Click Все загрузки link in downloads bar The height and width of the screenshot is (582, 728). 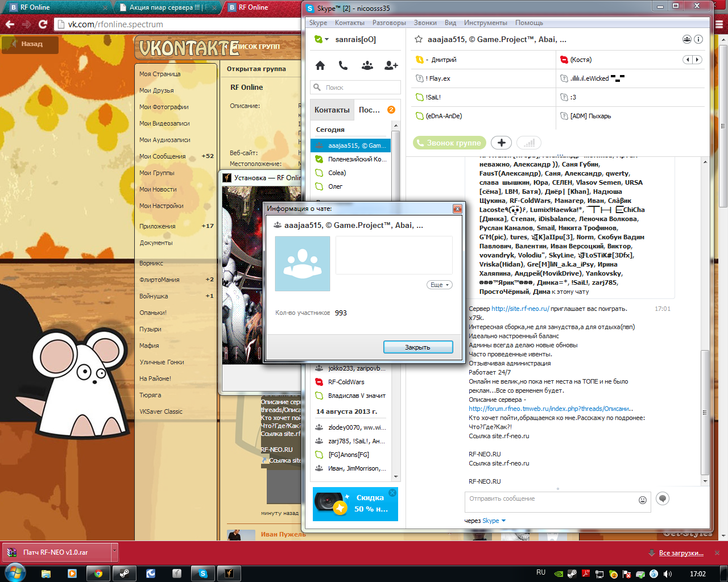(x=681, y=553)
